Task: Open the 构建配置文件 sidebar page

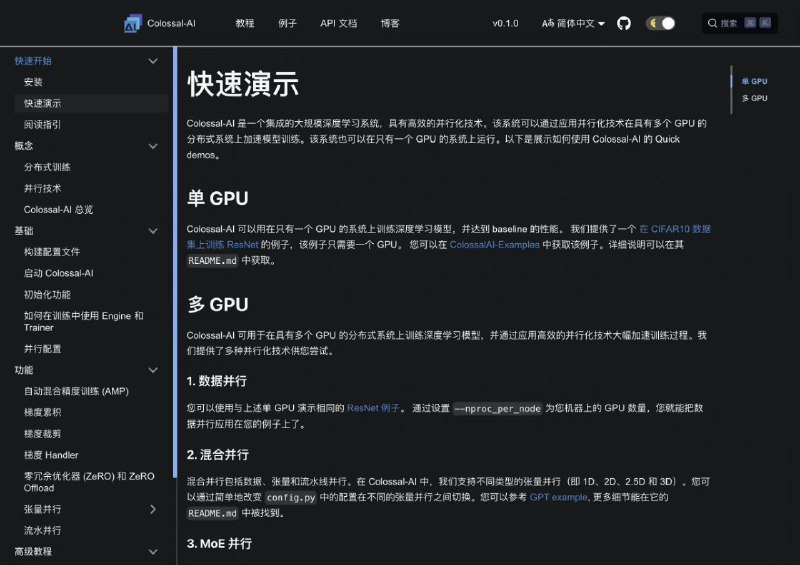Action: [x=52, y=252]
